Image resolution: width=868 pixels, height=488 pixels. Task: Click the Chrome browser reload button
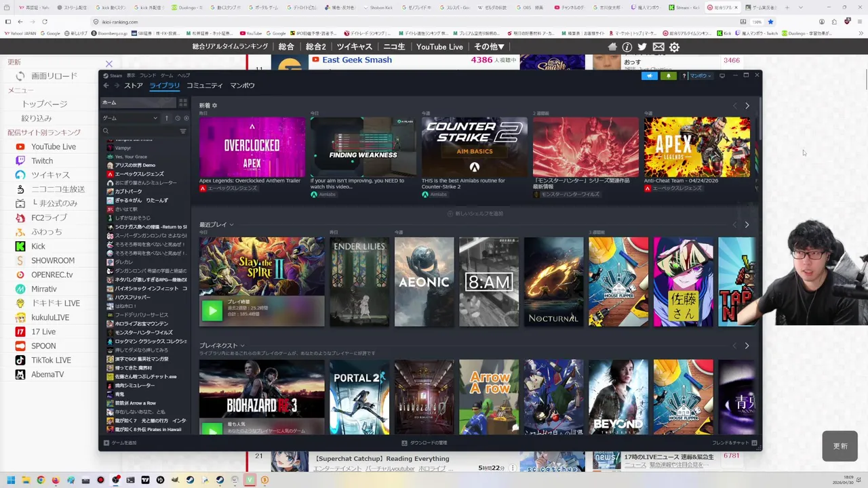(44, 22)
